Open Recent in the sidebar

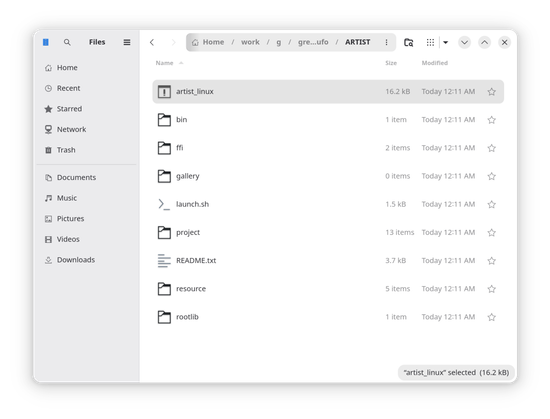(x=86, y=88)
